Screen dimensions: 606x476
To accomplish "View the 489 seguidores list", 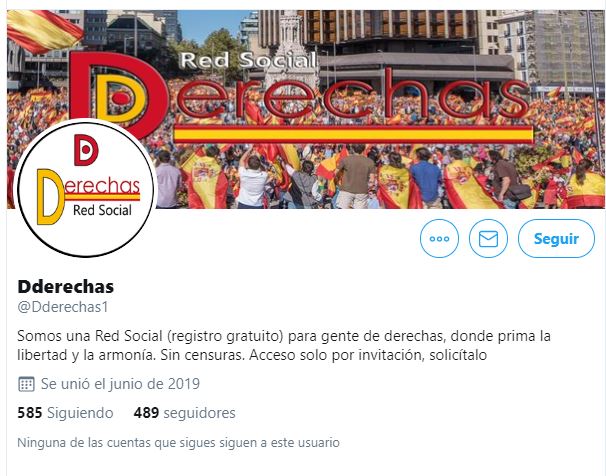I will point(184,413).
